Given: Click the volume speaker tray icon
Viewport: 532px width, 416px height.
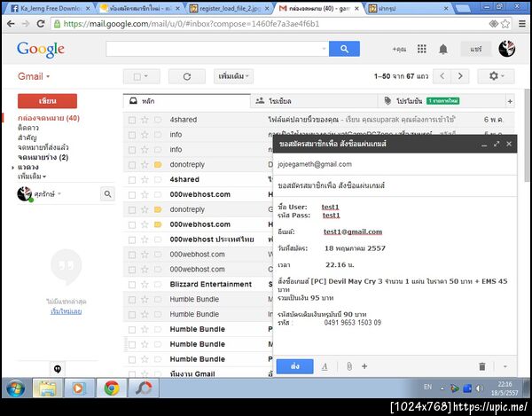Looking at the screenshot, I should (480, 389).
